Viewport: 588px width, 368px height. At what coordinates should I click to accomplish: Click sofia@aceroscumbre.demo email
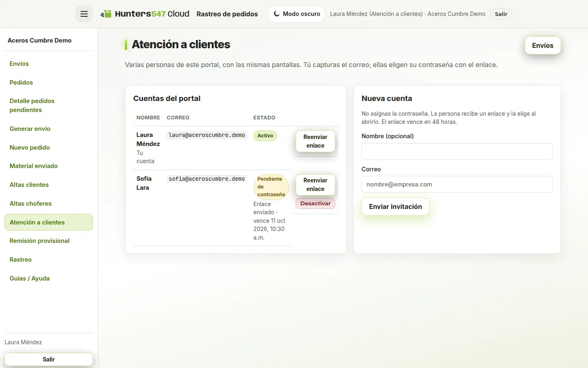[207, 179]
